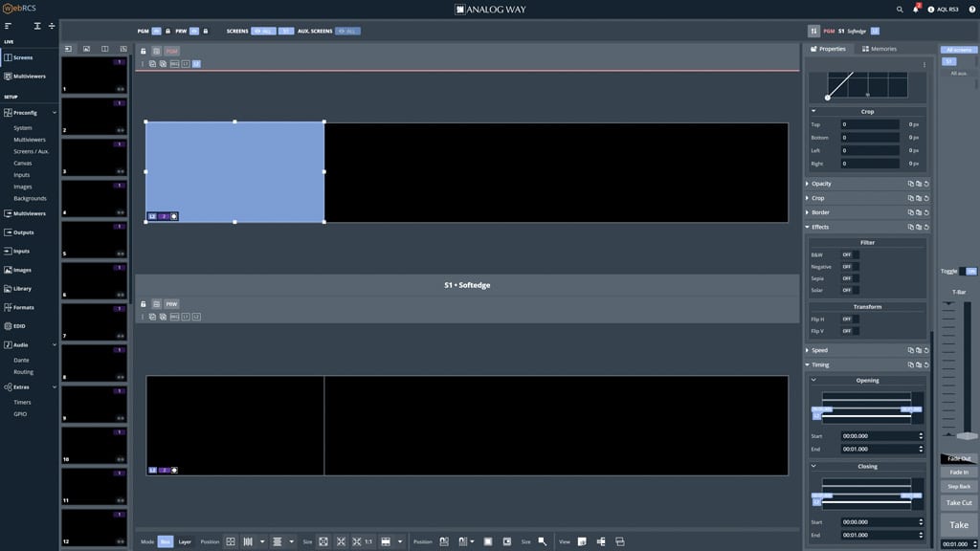Click the 1:1 size icon
The height and width of the screenshot is (551, 980).
368,541
